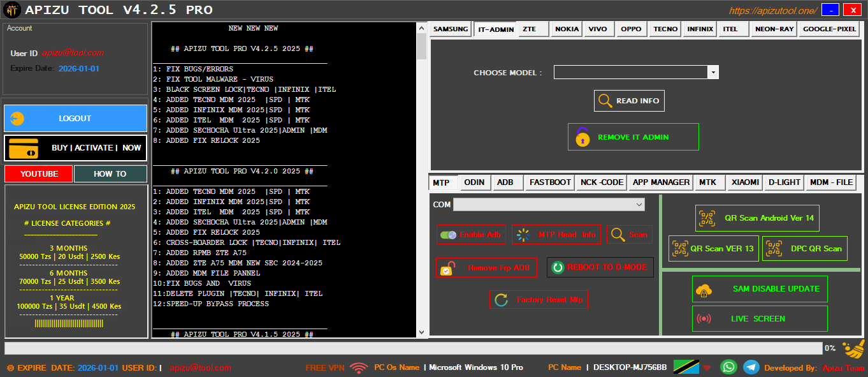Open the APP MANAGER tab
This screenshot has height=377, width=868.
pos(661,182)
